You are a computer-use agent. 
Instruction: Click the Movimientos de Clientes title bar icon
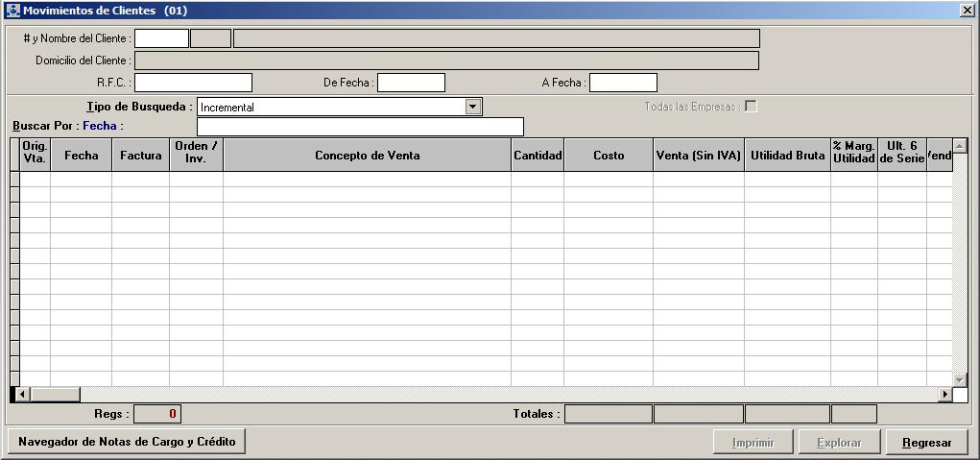pos(12,10)
